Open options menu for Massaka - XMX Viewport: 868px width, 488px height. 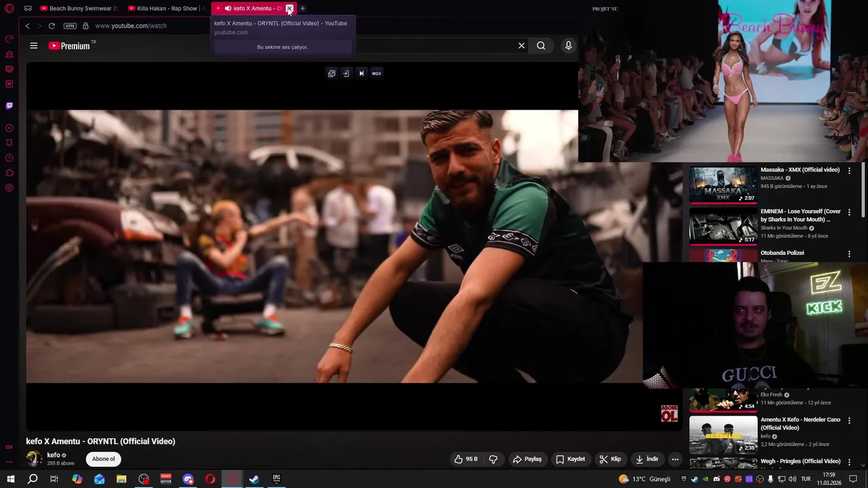(849, 171)
